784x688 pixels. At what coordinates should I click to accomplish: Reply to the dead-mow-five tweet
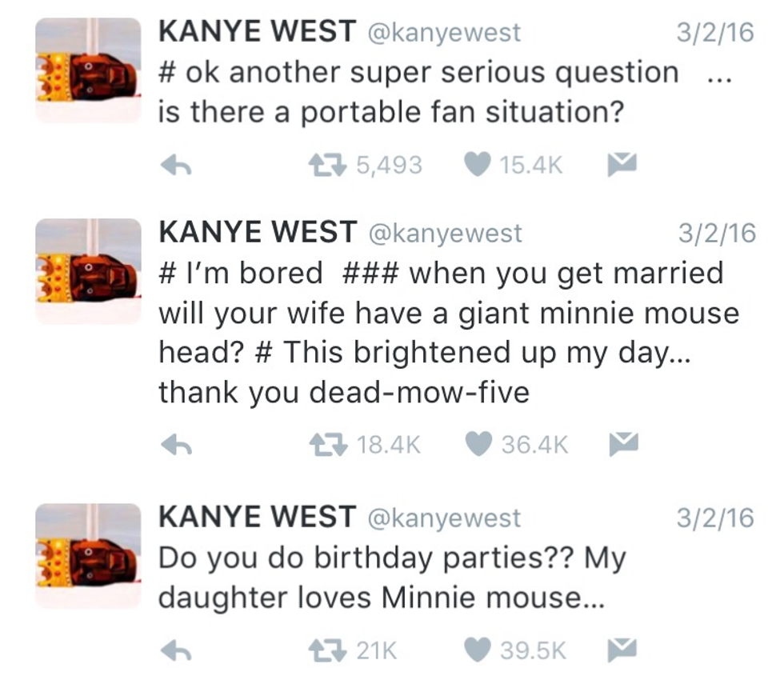(x=175, y=445)
